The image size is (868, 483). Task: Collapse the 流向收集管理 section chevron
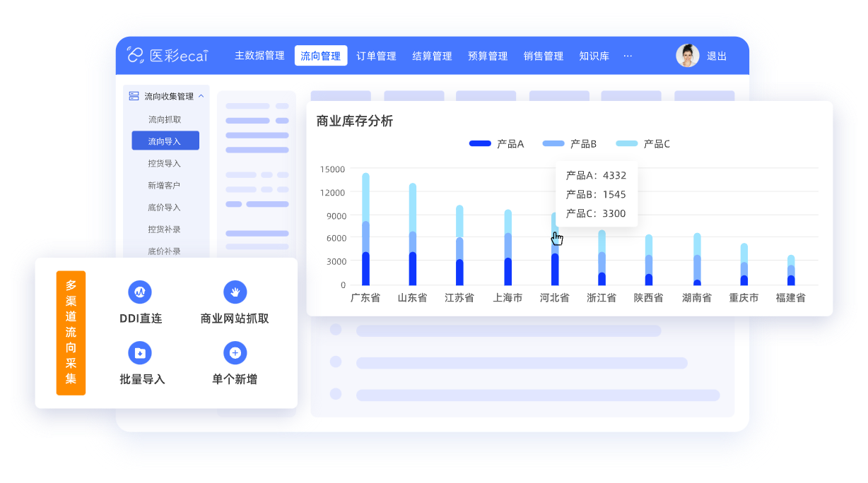[201, 96]
